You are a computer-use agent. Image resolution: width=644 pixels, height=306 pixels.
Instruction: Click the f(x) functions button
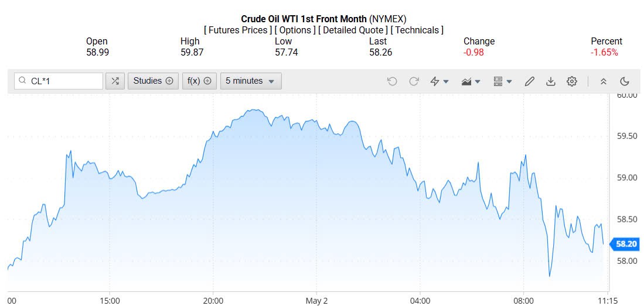click(199, 81)
